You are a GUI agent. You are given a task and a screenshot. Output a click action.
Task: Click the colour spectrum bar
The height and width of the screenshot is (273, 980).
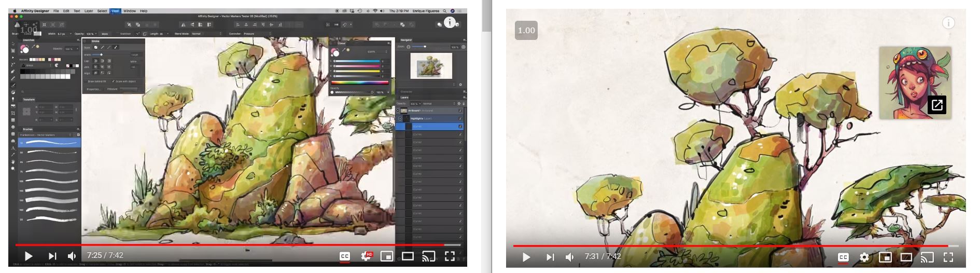(x=360, y=82)
